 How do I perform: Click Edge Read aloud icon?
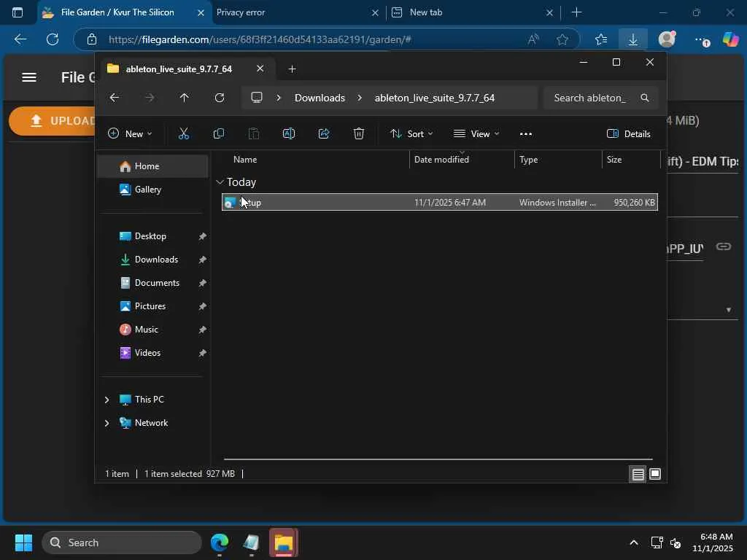(533, 39)
